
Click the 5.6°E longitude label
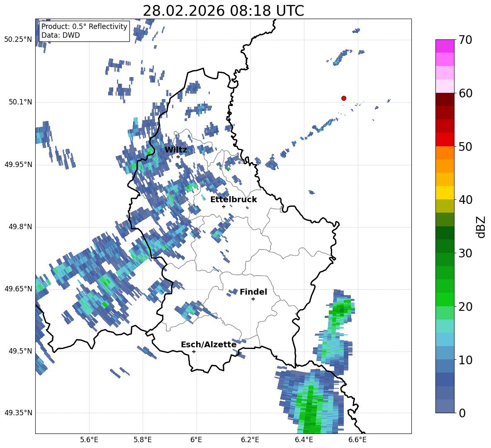89,440
